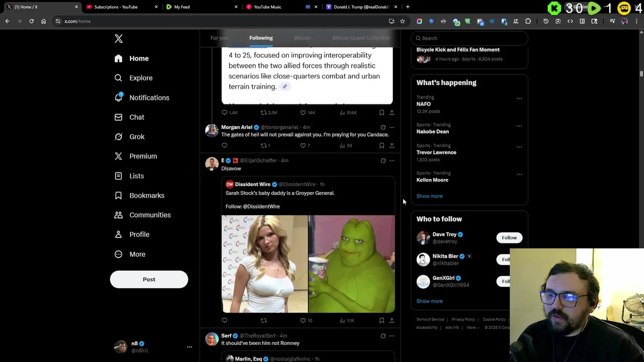Click the browser reload button
The width and height of the screenshot is (644, 362).
31,21
